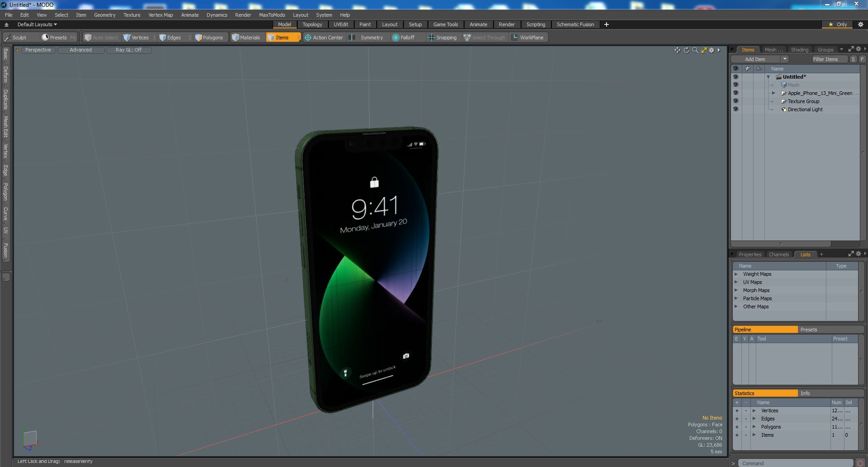Click the viewport rotate icon
This screenshot has height=467, width=868.
pos(686,50)
